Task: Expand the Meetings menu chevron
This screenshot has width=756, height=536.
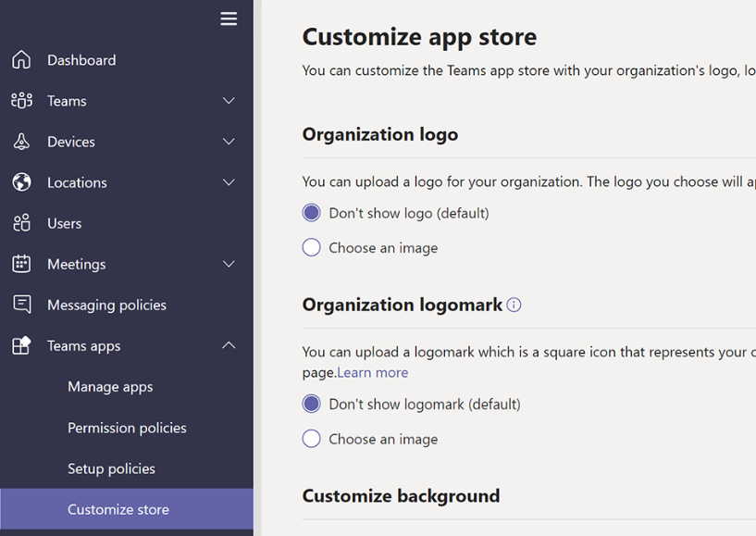Action: point(229,264)
